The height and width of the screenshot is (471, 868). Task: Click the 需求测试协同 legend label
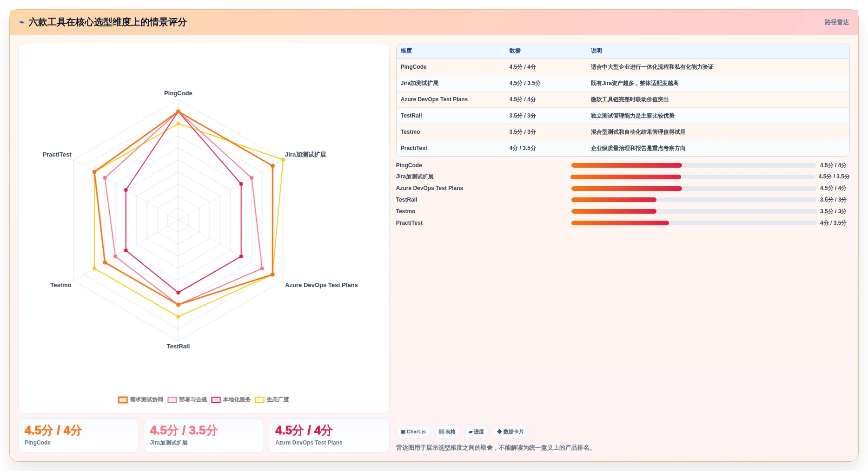click(146, 400)
